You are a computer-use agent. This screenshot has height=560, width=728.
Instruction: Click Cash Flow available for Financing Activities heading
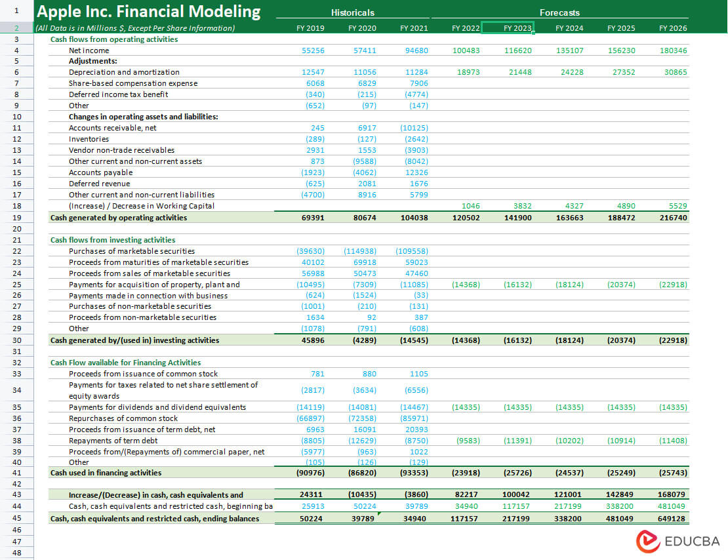[125, 362]
